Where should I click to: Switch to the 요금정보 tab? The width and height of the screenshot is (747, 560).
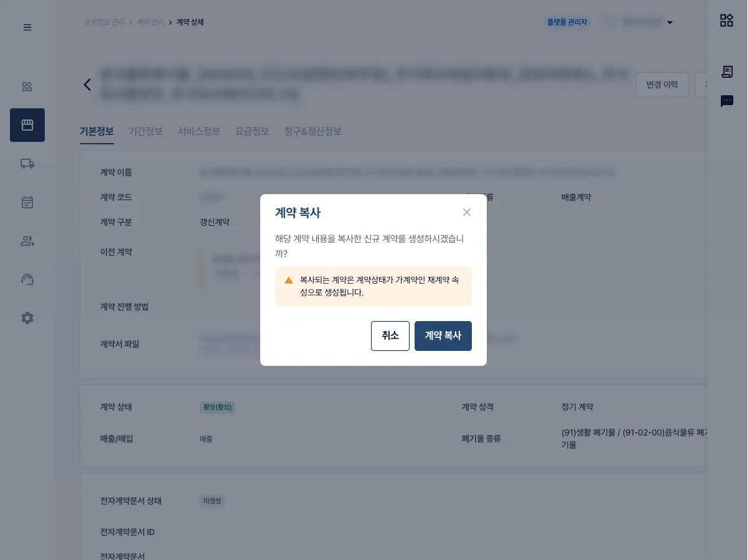pyautogui.click(x=252, y=131)
